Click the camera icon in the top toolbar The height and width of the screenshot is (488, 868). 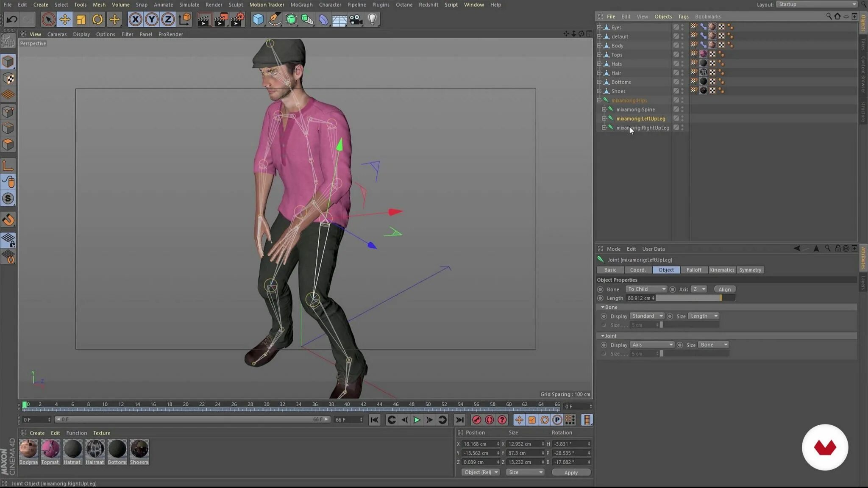click(x=355, y=19)
